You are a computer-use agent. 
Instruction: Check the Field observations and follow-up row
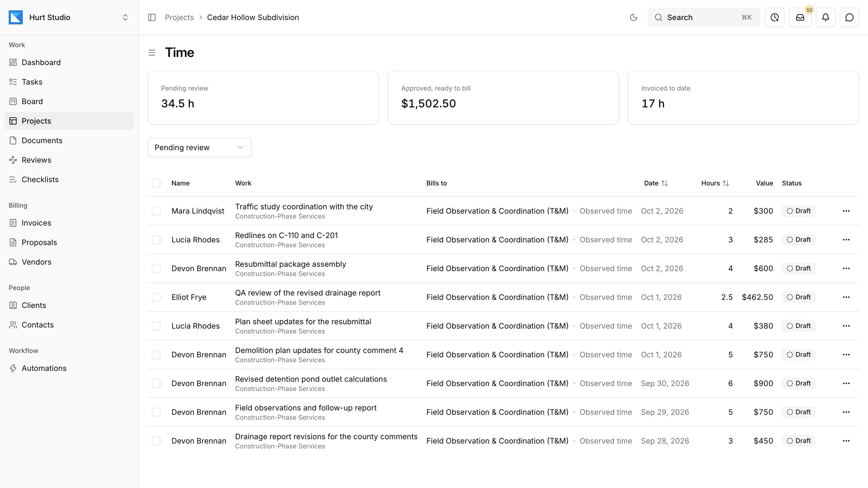156,412
